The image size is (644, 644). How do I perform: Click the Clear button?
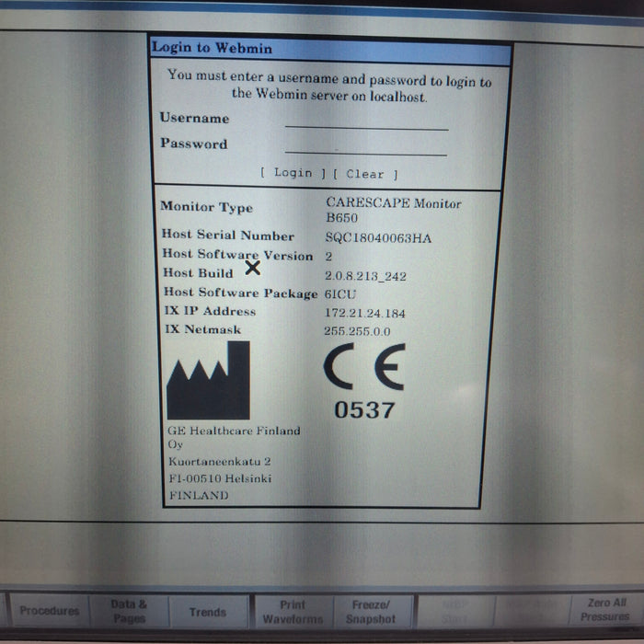(x=365, y=174)
